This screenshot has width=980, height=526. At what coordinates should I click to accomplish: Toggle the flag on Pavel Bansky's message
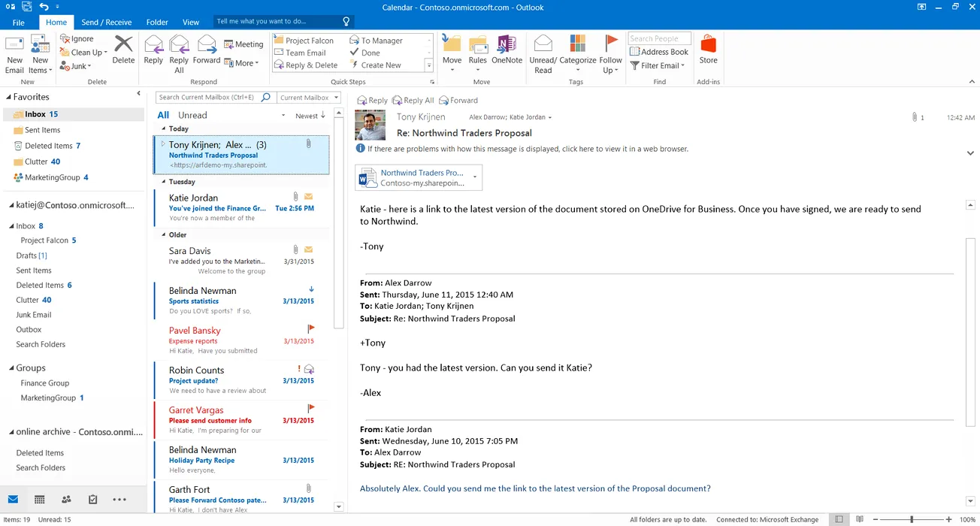[x=311, y=328]
